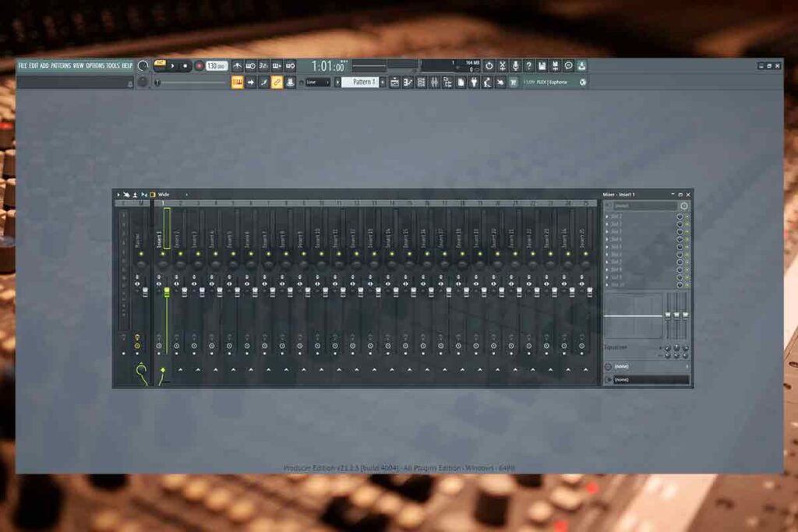
Task: Click the Wide mixer layout label
Action: pyautogui.click(x=164, y=195)
